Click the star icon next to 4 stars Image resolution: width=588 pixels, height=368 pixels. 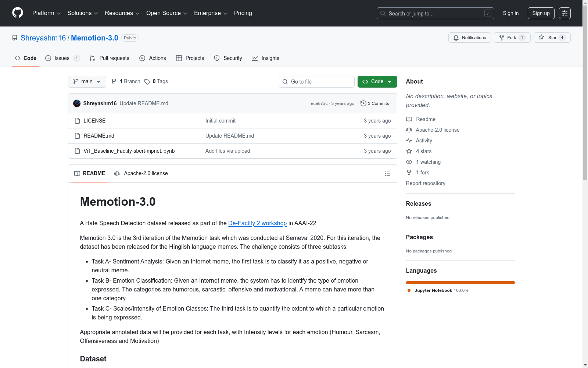point(409,151)
